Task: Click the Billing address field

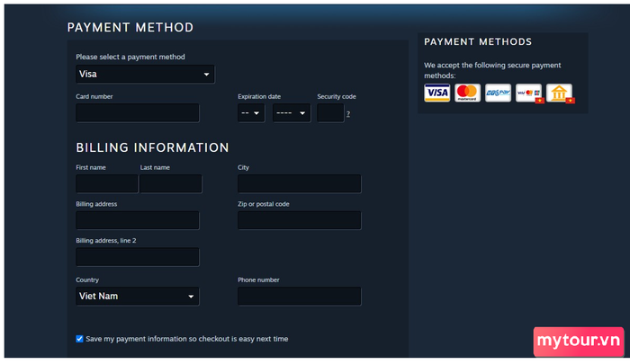Action: coord(138,220)
